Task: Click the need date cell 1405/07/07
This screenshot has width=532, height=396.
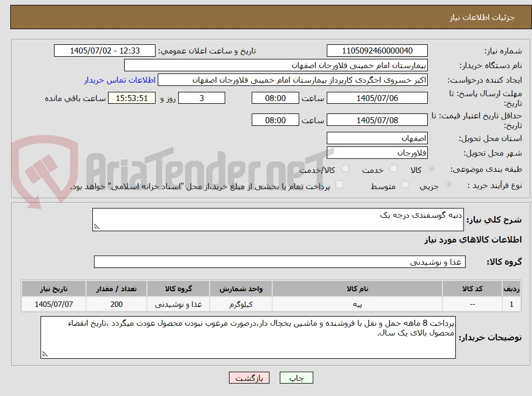Action: coord(53,304)
